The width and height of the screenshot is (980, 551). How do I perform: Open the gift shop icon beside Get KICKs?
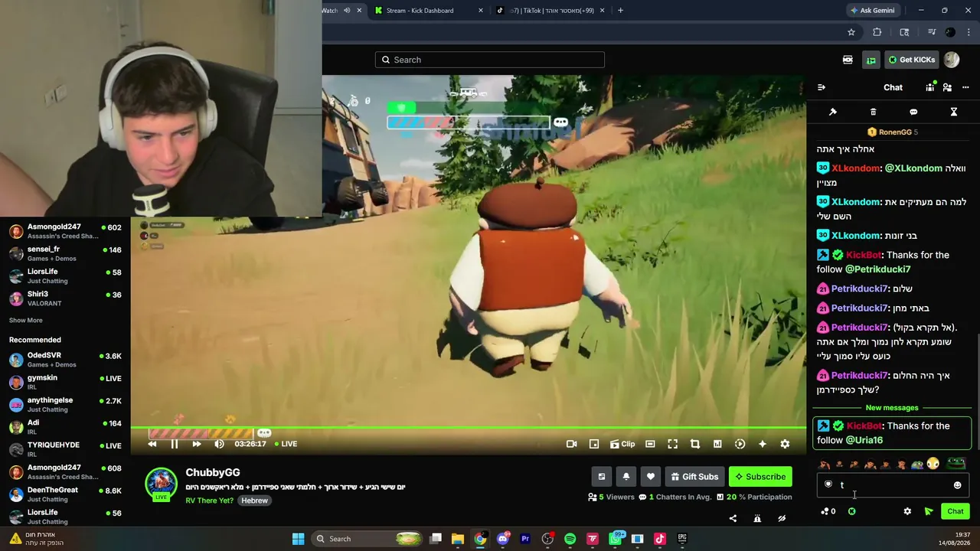[871, 60]
